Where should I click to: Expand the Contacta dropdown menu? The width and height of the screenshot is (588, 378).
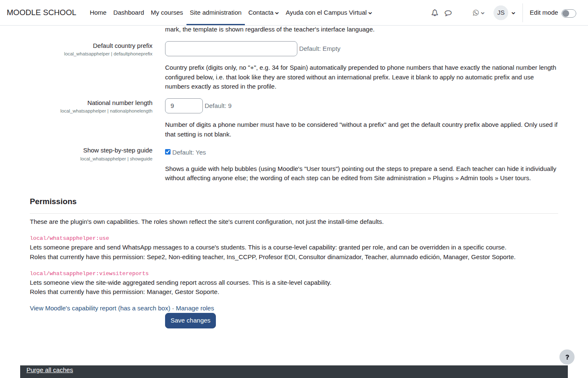pos(263,13)
